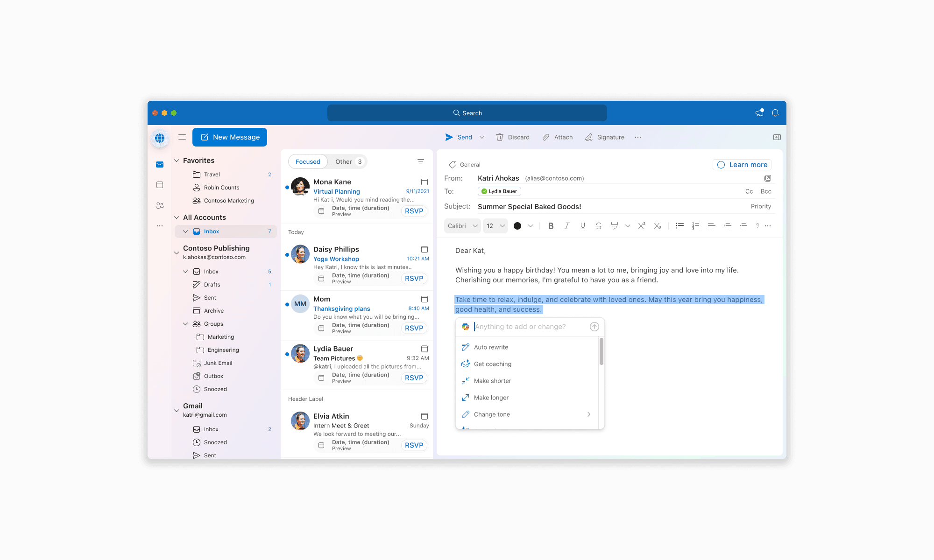Open the notifications bell
934x560 pixels.
click(x=775, y=113)
